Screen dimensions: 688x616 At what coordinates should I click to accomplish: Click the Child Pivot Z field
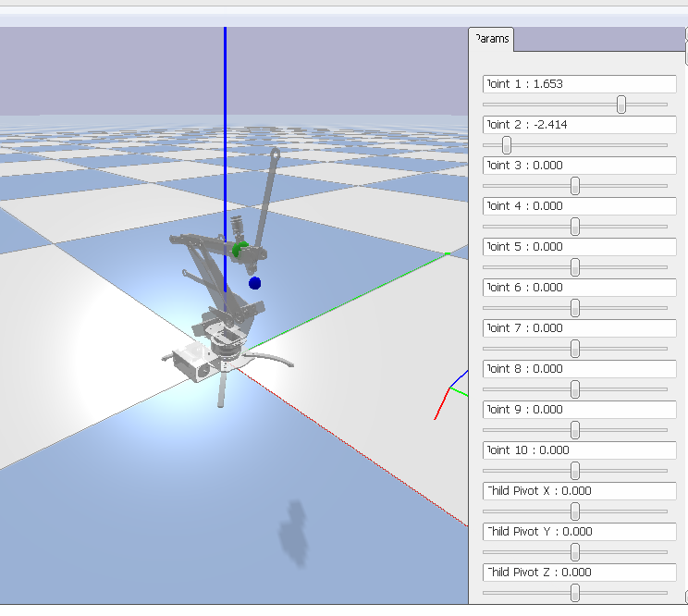pyautogui.click(x=579, y=573)
